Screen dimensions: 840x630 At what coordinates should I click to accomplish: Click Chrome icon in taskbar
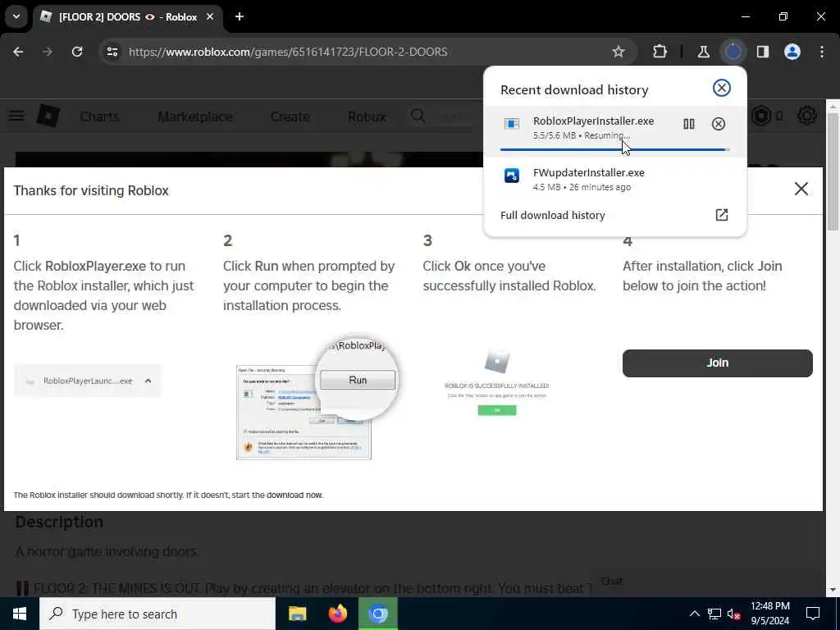[x=377, y=614]
